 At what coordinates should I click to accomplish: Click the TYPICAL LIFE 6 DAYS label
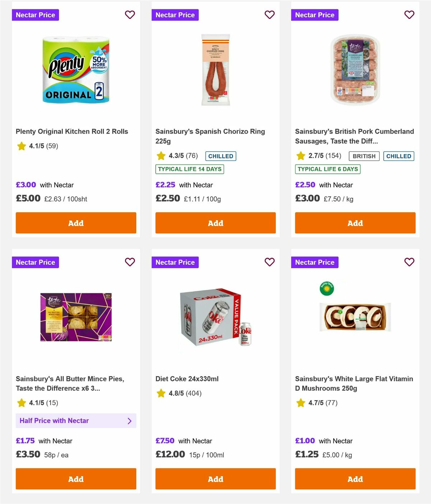[327, 169]
